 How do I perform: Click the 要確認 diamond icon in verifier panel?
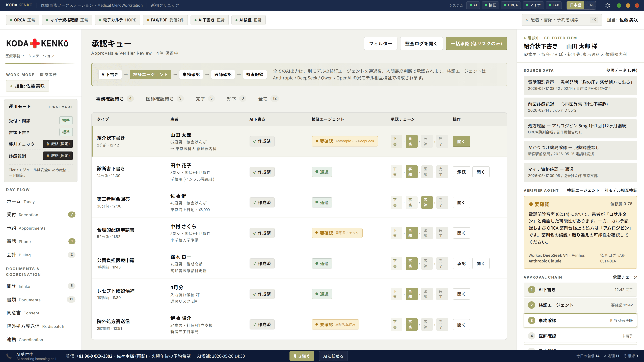531,204
